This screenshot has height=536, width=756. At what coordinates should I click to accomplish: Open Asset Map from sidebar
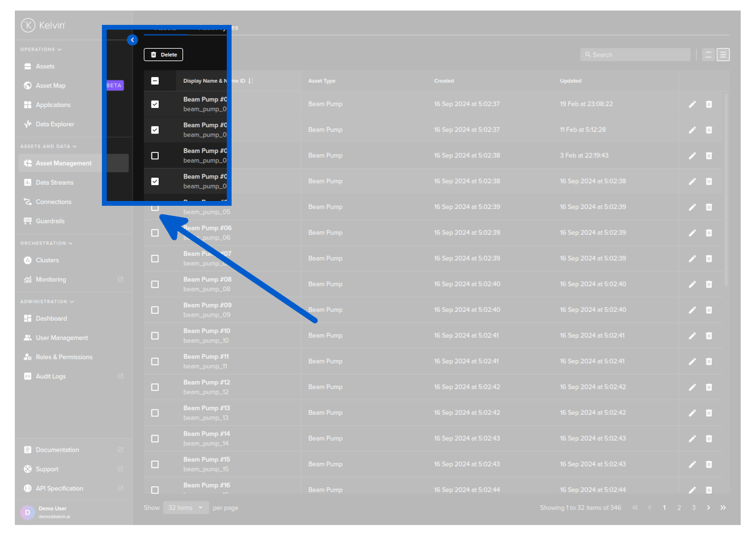[50, 86]
